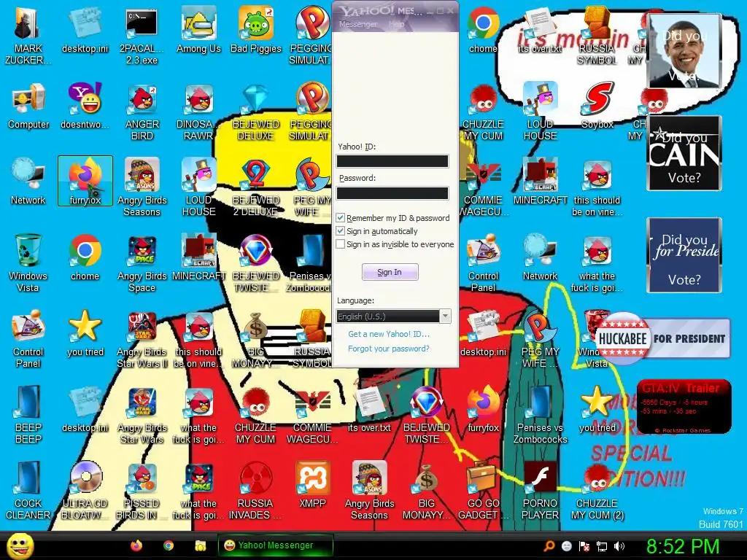
Task: Click the CAIN Did you Vote gadget
Action: click(x=684, y=153)
